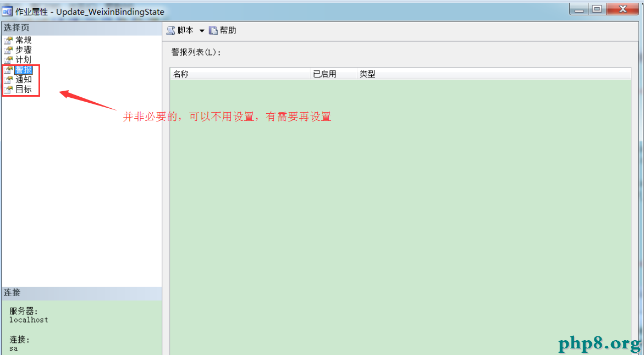Click the 脚本 toolbar button label
This screenshot has width=644, height=355.
click(x=185, y=30)
